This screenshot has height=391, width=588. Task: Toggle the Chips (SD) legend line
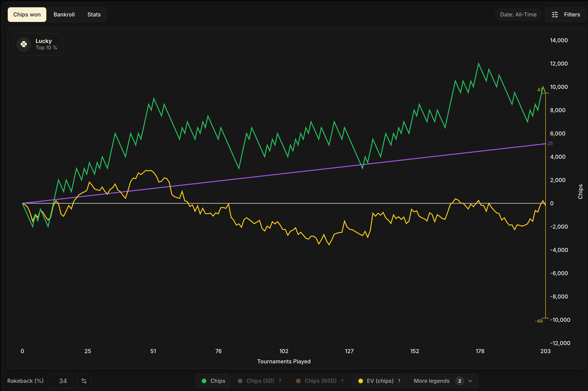[260, 381]
